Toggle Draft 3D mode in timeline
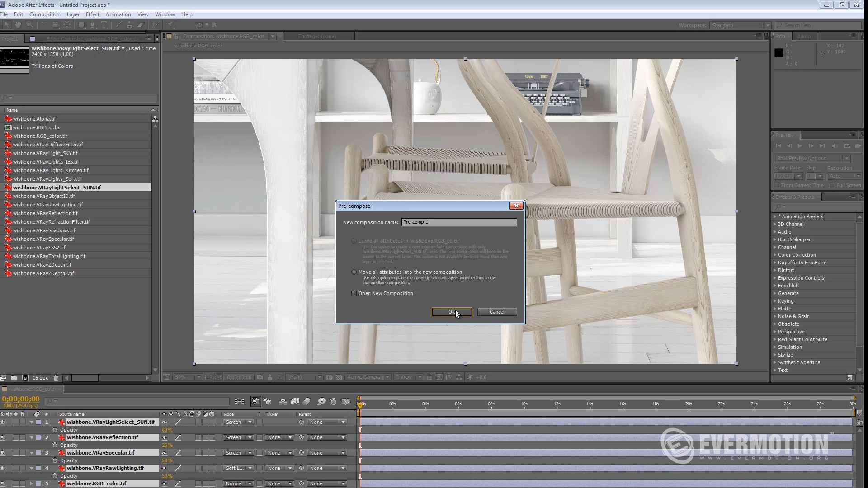The image size is (868, 488). tap(268, 401)
